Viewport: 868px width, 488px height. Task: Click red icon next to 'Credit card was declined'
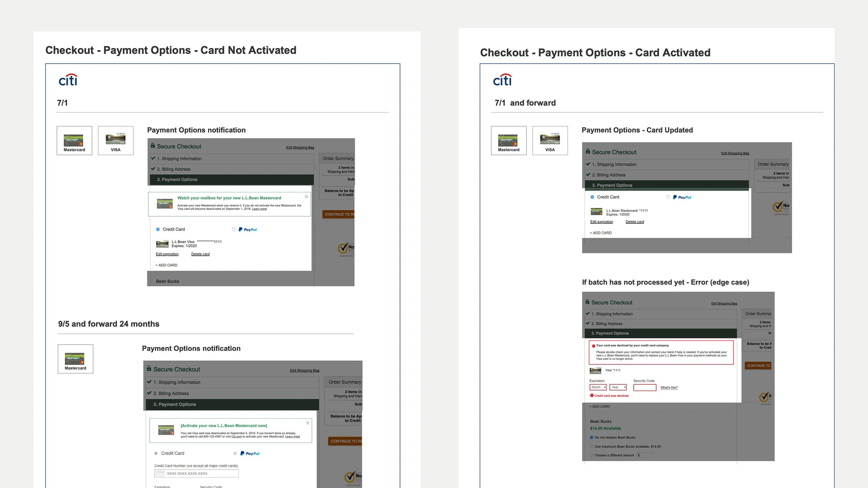click(592, 395)
